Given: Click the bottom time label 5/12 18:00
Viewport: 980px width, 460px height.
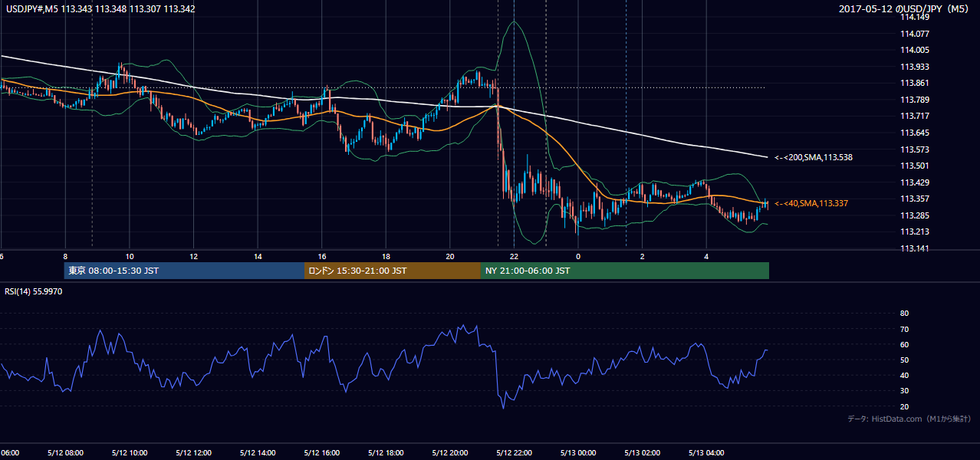Looking at the screenshot, I should [386, 452].
